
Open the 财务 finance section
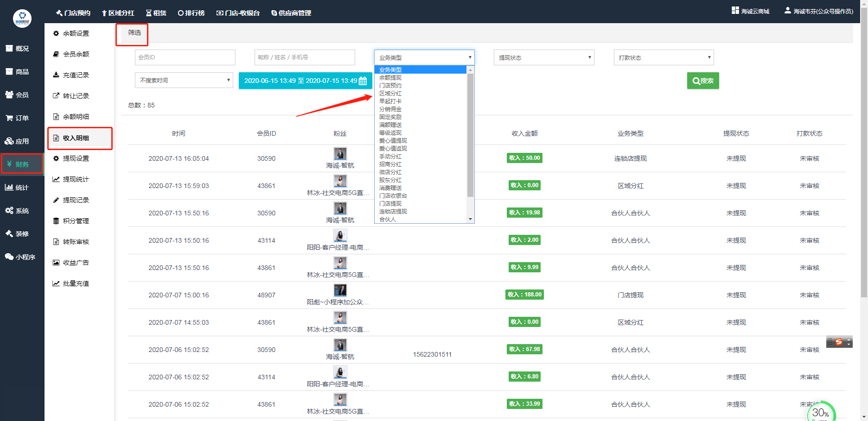tap(22, 164)
